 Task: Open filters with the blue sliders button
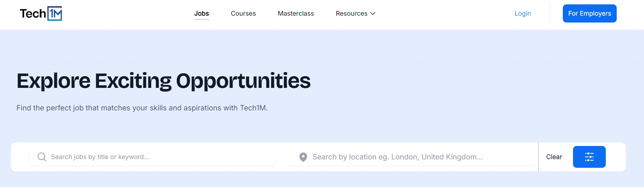[x=589, y=157]
